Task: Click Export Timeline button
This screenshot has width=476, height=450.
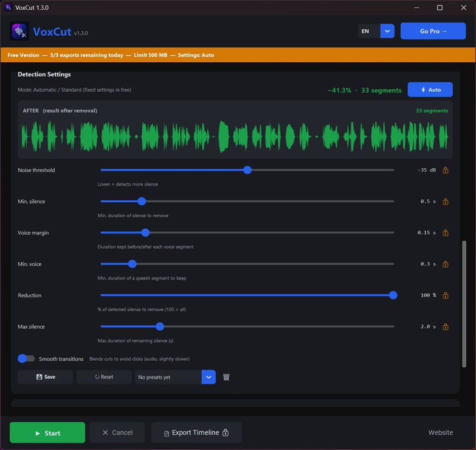Action: tap(197, 433)
